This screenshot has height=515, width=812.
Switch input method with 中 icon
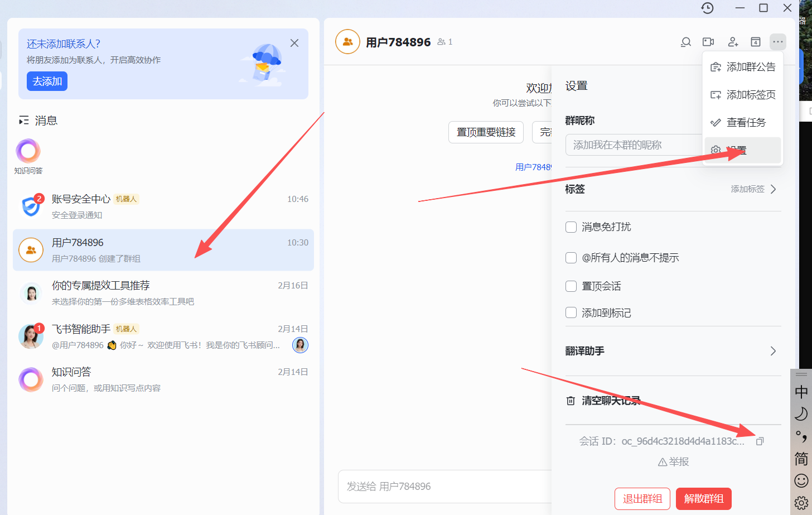tap(801, 392)
